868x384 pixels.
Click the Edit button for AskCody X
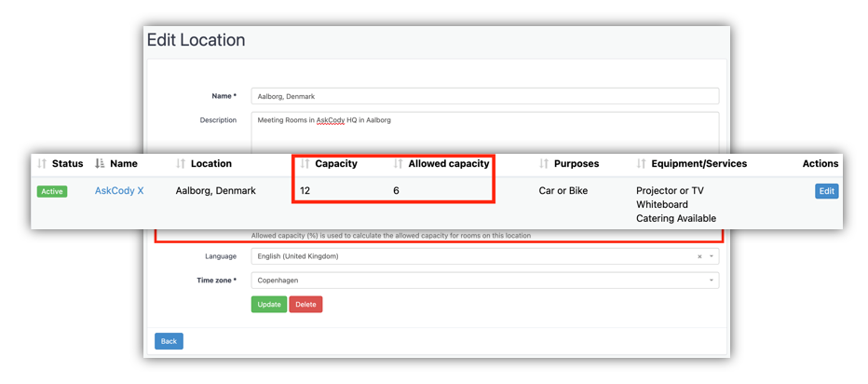tap(826, 191)
